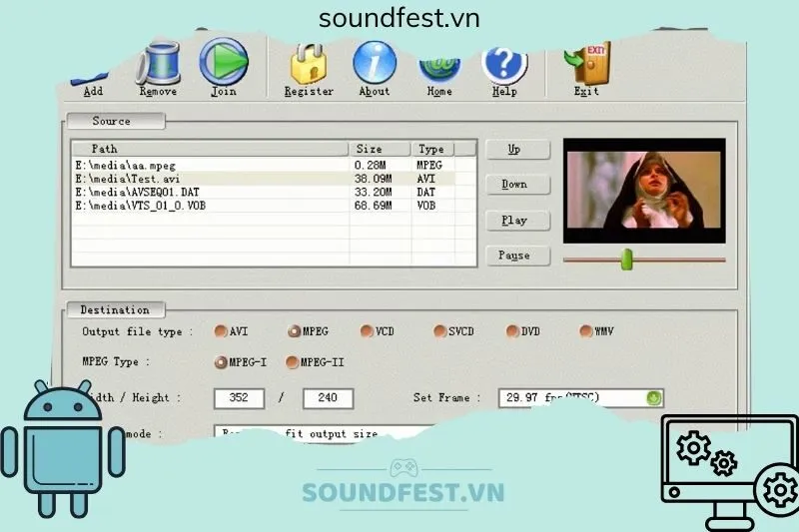Move selected file Up

point(518,149)
